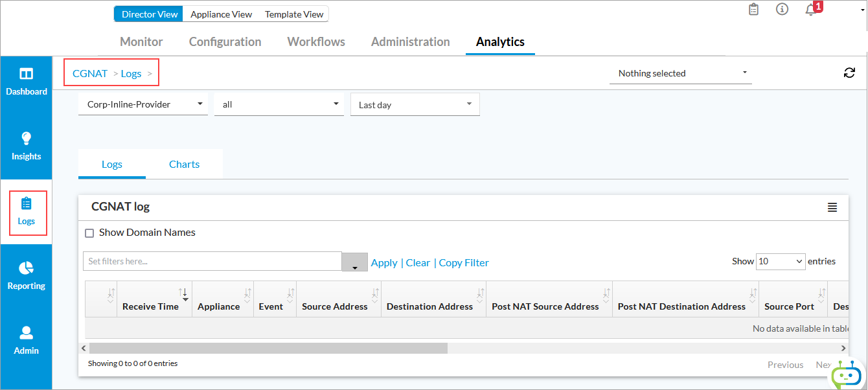Select the Logs sidebar icon

pyautogui.click(x=26, y=204)
